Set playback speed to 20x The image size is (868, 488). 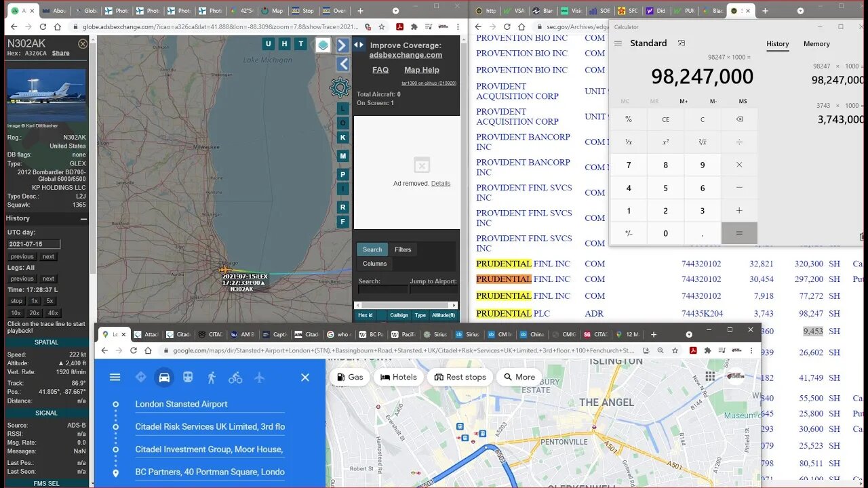[34, 313]
